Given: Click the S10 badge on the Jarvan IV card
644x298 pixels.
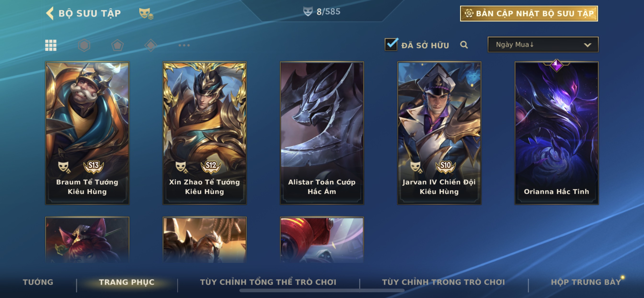Looking at the screenshot, I should [x=445, y=166].
